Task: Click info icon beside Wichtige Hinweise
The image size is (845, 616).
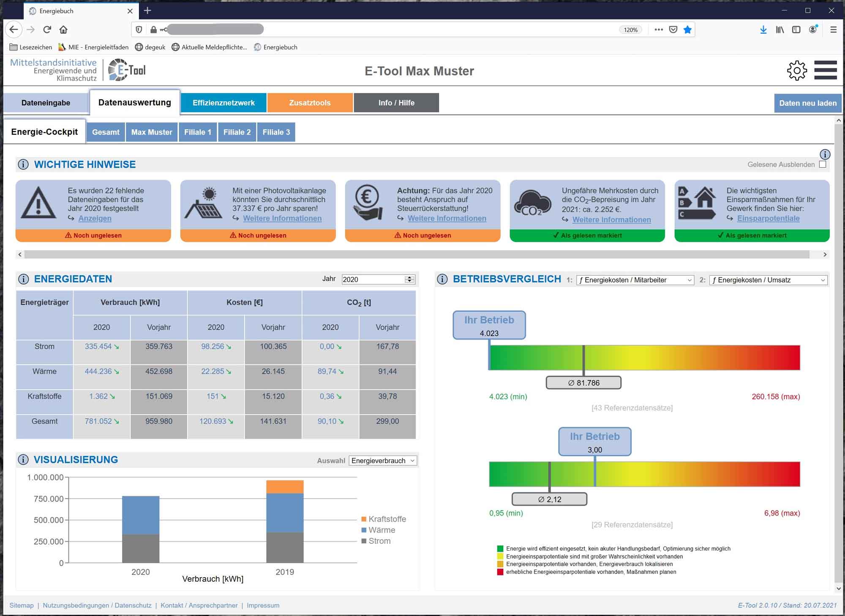Action: [23, 165]
